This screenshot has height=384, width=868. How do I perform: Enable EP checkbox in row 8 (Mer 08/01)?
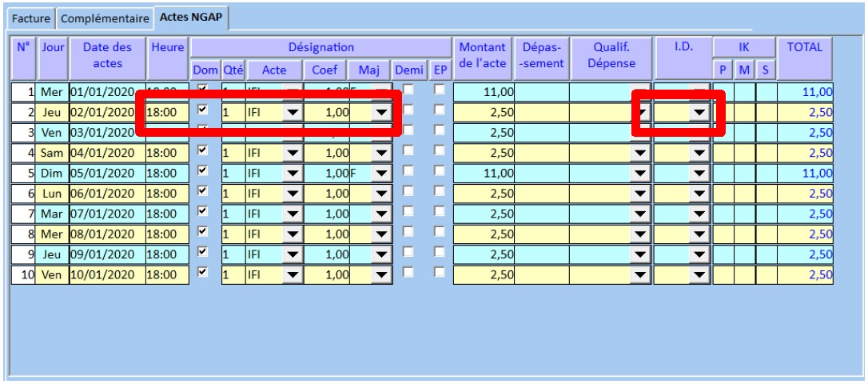tap(440, 232)
